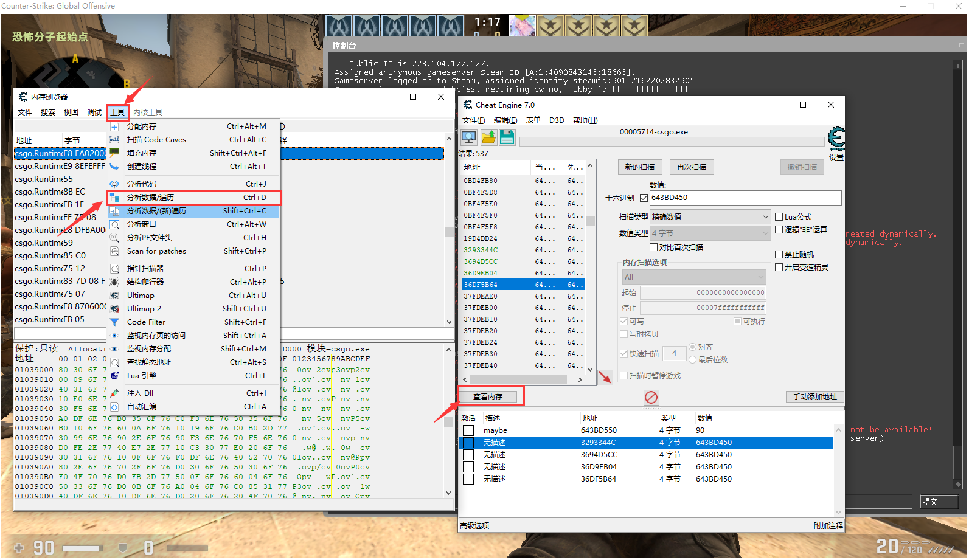Click the red arrow add-to-address-list icon

(605, 378)
